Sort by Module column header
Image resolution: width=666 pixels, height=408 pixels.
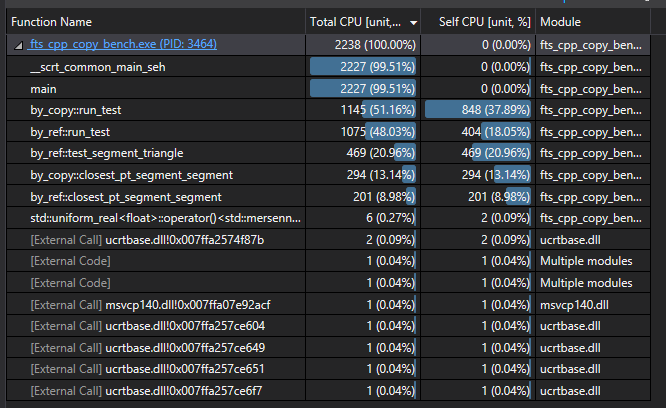pyautogui.click(x=593, y=22)
